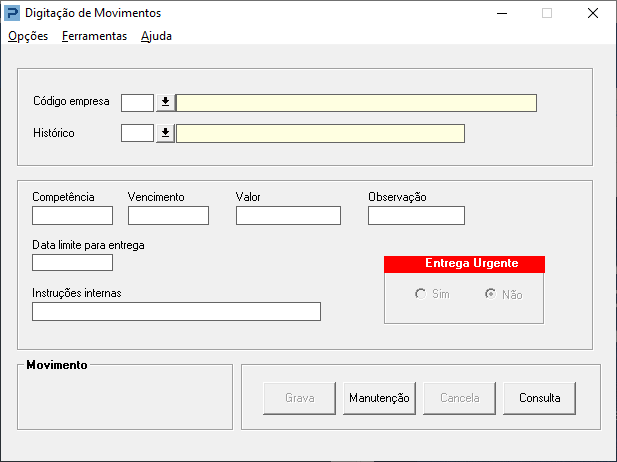Click the Cancela button
Image resolution: width=617 pixels, height=462 pixels.
460,398
